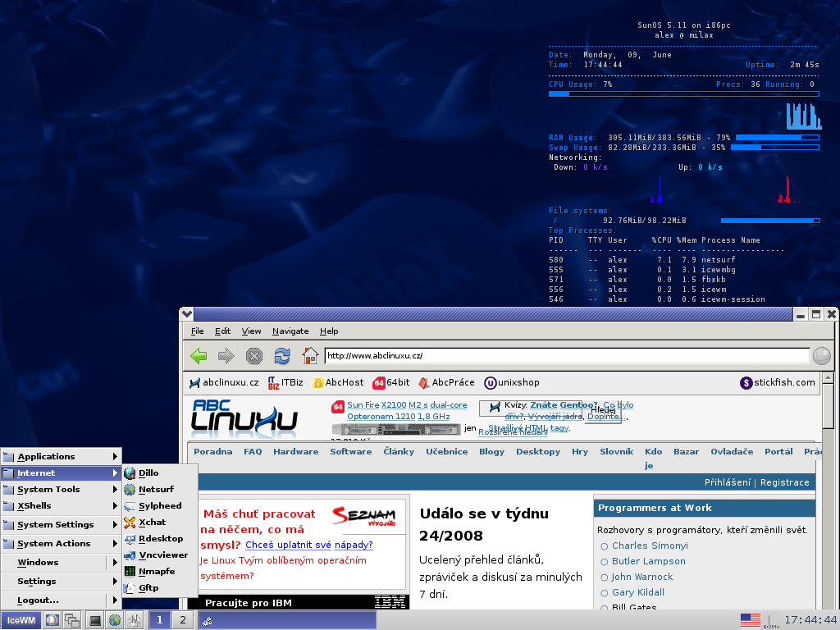840x630 pixels.
Task: Launch terminal from taskbar monitor icon
Action: coord(95,620)
